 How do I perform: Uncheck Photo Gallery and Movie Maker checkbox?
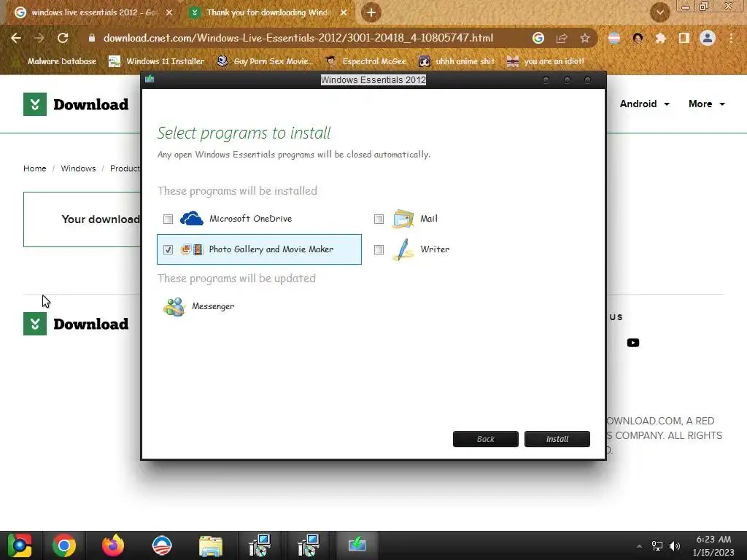(168, 249)
